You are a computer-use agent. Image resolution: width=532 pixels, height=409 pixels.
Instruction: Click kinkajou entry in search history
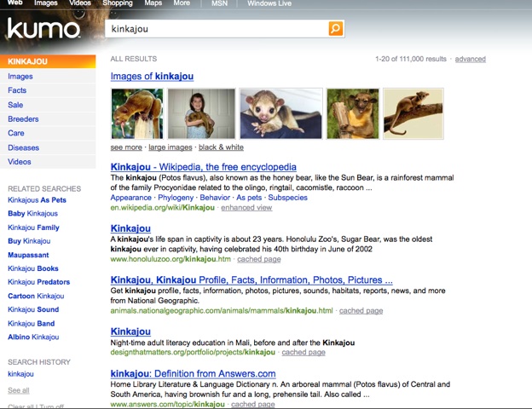click(x=20, y=374)
